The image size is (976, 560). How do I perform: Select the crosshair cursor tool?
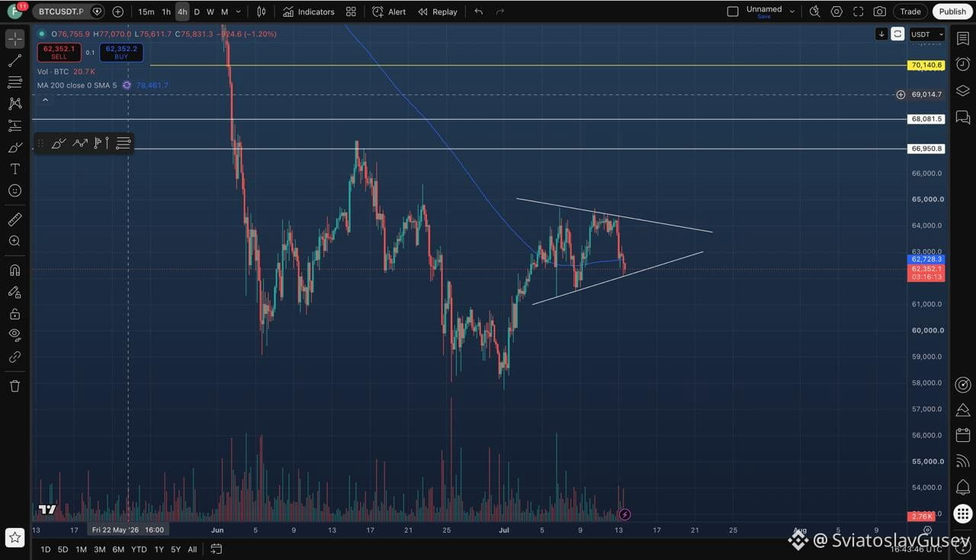tap(14, 39)
